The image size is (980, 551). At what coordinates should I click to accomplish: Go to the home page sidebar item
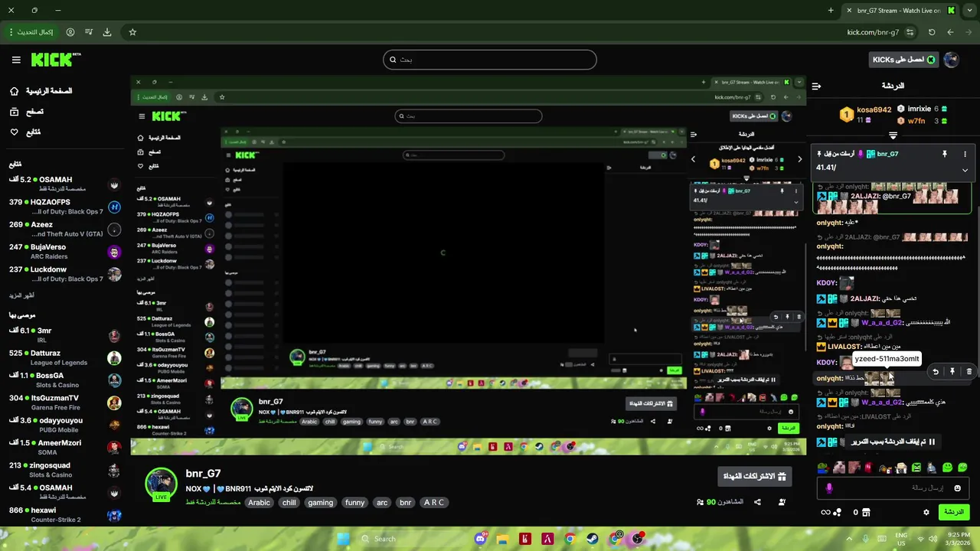[41, 91]
